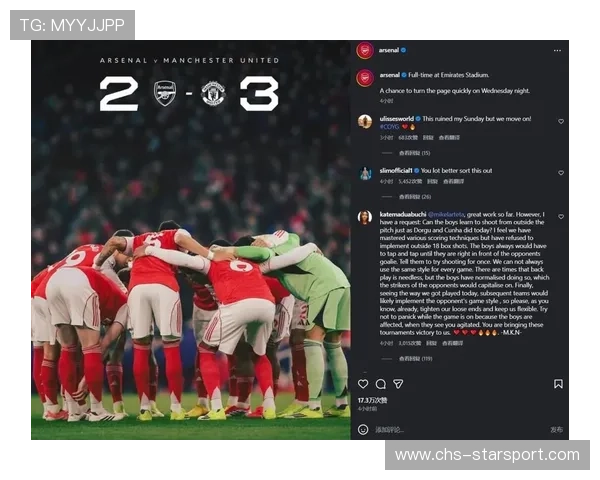Open the @mikelarteta mention link
The image size is (600, 480).
[446, 214]
